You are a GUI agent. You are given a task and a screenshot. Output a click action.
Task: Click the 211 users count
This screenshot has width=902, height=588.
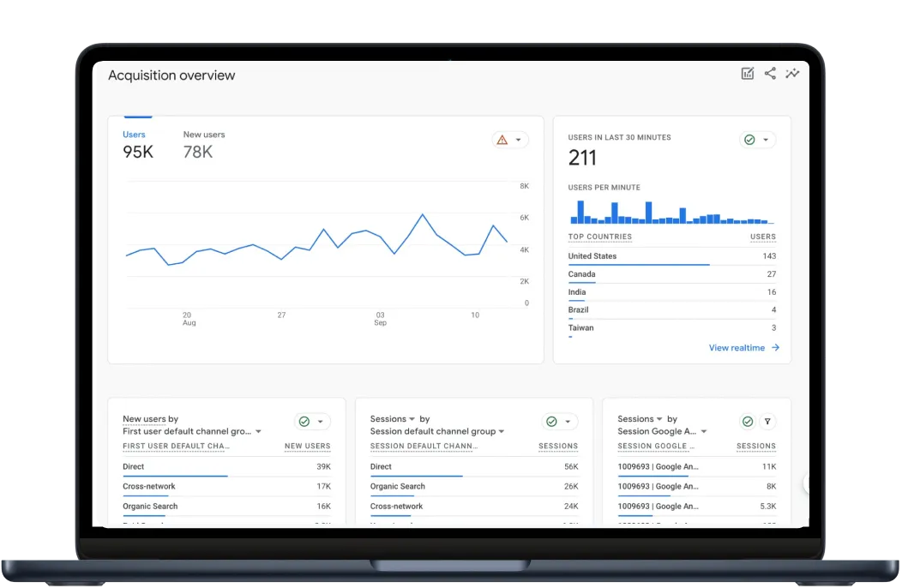[x=582, y=158]
